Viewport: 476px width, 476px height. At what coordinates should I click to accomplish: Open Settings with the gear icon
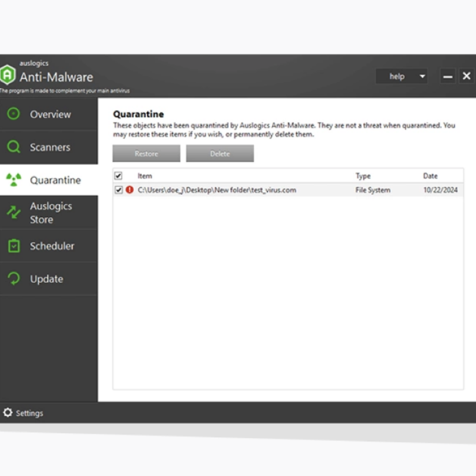pos(9,412)
